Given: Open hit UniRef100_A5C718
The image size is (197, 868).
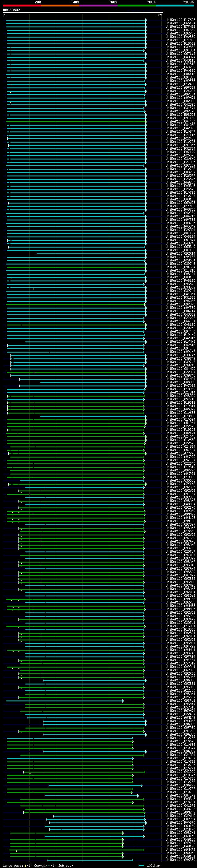Looking at the screenshot, I should coord(180,399).
